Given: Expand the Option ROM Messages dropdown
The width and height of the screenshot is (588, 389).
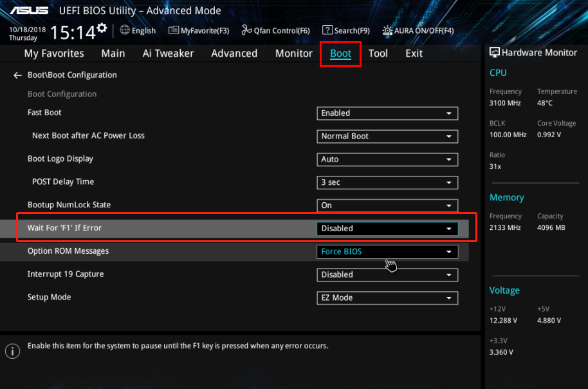Looking at the screenshot, I should [x=387, y=252].
